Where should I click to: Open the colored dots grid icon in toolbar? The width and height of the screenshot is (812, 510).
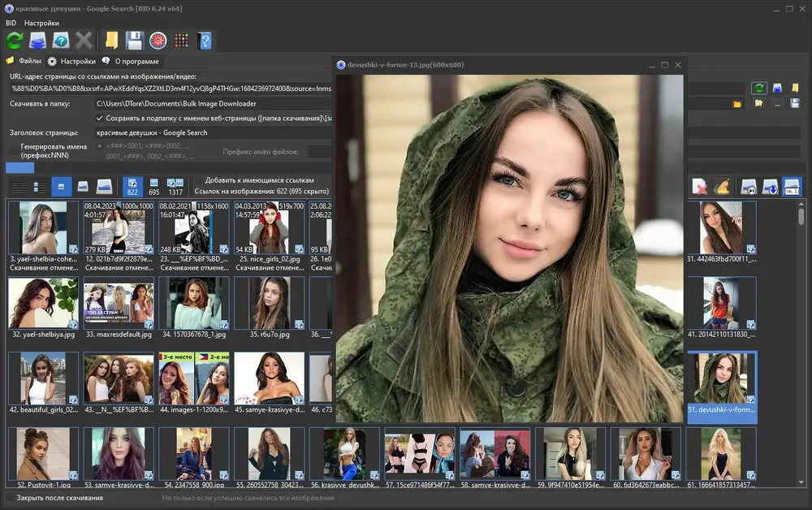point(181,41)
